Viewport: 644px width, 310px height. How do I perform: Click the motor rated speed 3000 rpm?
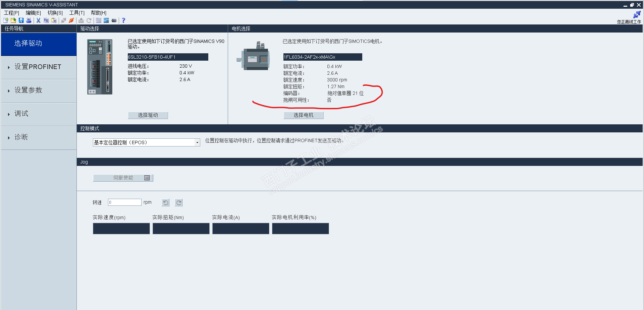coord(337,80)
